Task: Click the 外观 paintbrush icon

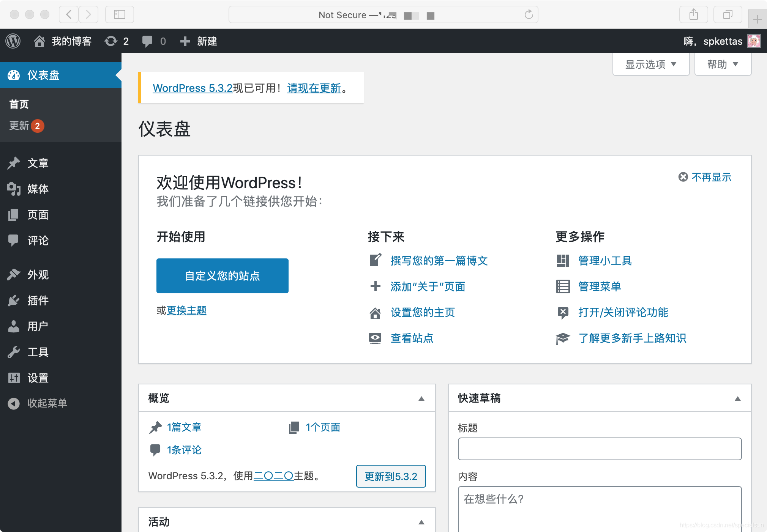Action: pyautogui.click(x=14, y=275)
